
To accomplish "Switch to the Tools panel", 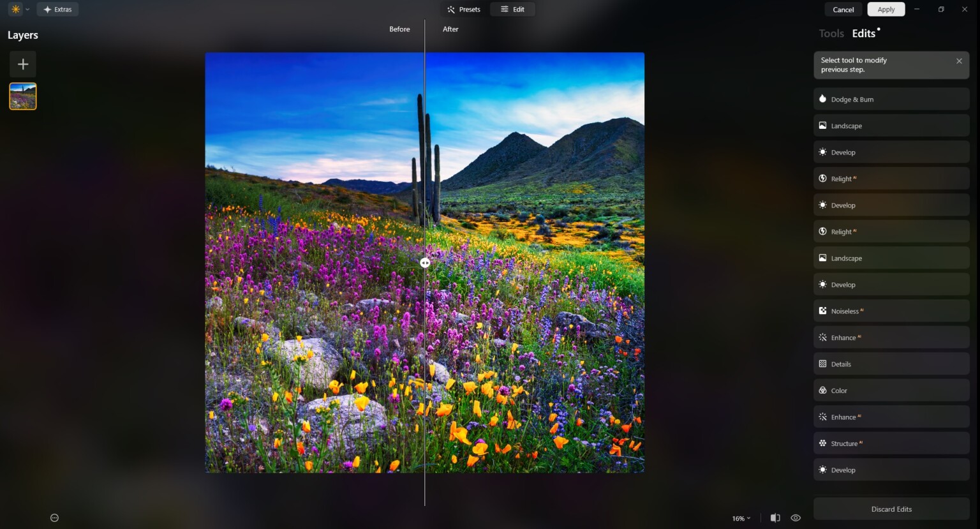I will pos(831,33).
